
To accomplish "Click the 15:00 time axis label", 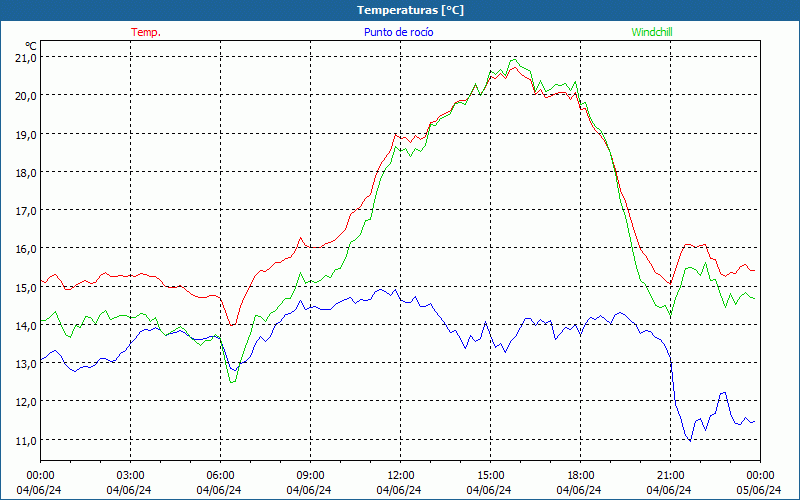I will [x=490, y=475].
